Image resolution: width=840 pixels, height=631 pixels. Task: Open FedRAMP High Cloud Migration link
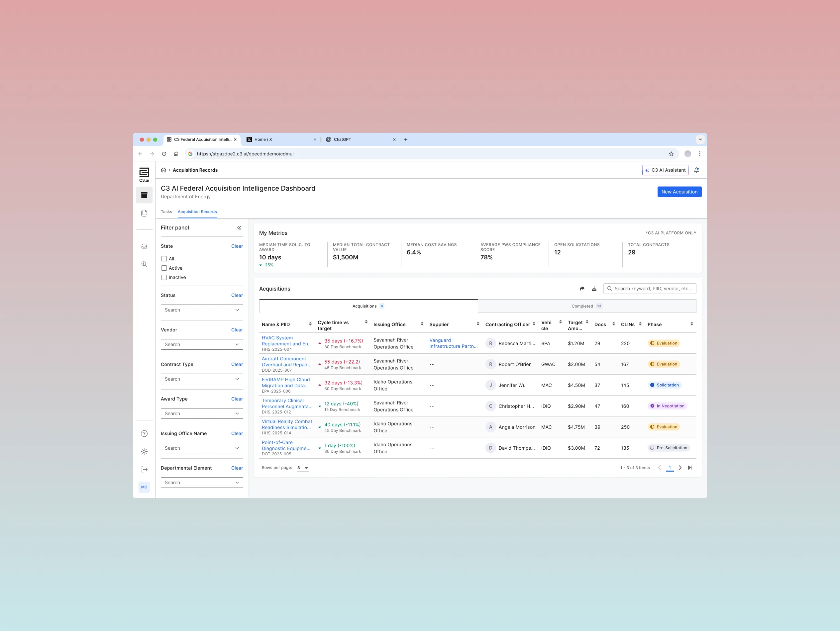285,383
